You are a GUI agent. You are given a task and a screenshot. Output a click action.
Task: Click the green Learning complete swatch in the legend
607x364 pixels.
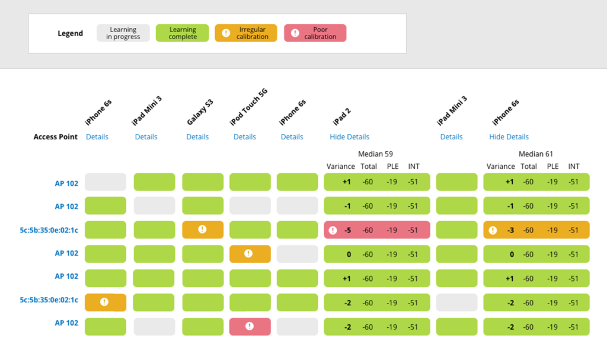click(182, 33)
